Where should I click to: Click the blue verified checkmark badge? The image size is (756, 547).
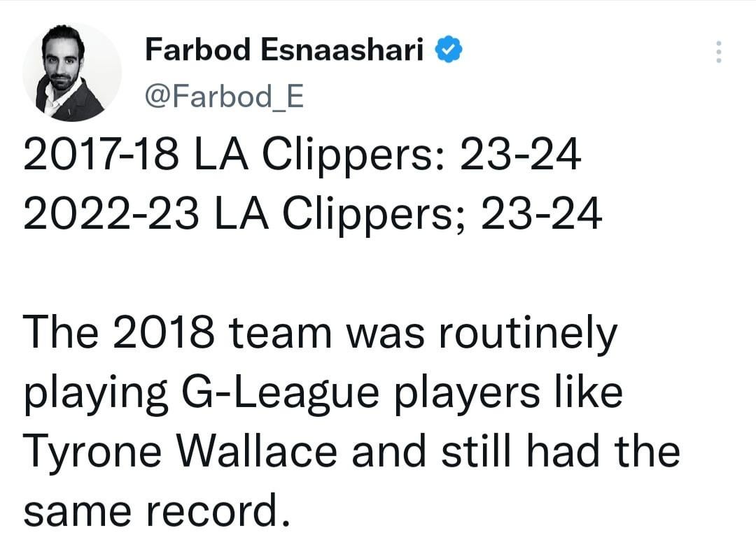(x=447, y=50)
